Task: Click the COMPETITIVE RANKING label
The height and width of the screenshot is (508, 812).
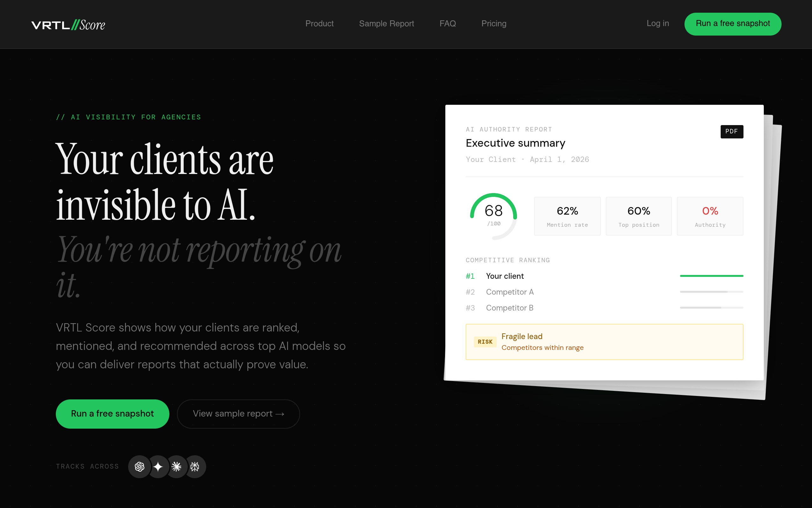Action: [508, 260]
